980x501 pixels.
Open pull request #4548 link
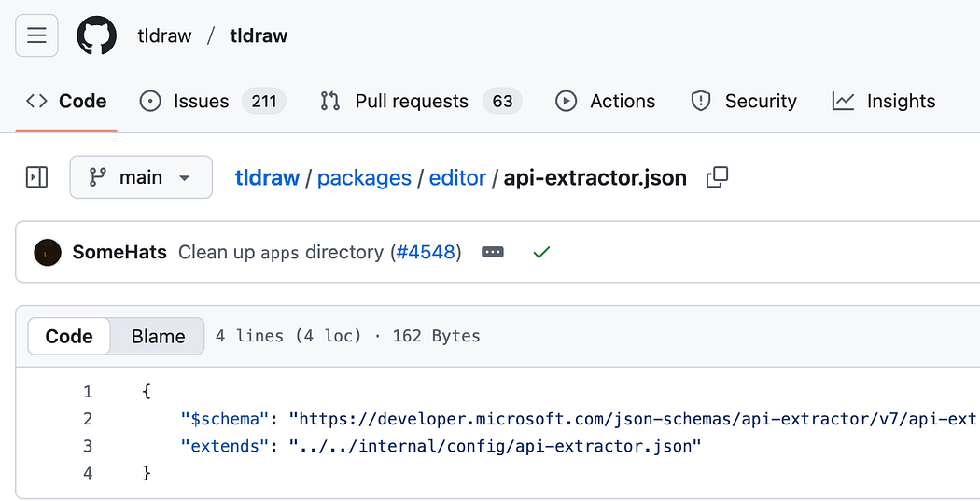(x=426, y=253)
